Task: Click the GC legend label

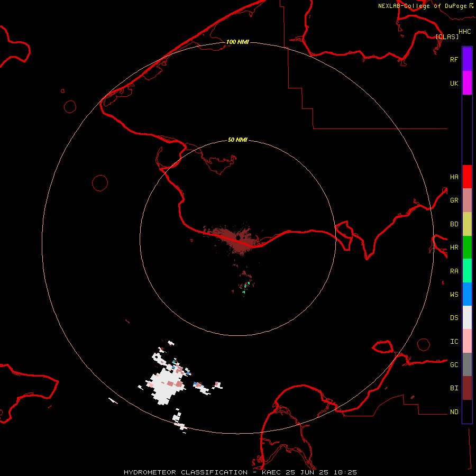Action: click(x=454, y=364)
